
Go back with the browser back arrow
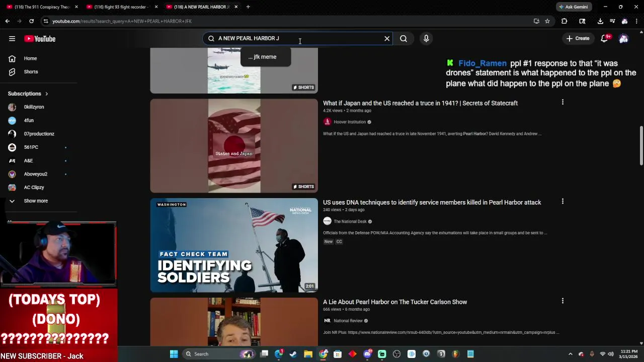pos(7,21)
